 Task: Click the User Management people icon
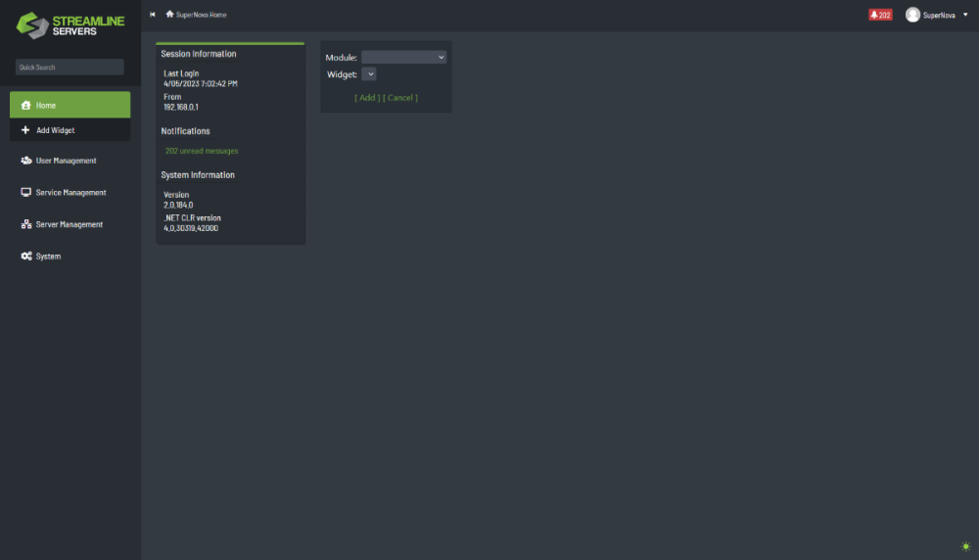26,161
